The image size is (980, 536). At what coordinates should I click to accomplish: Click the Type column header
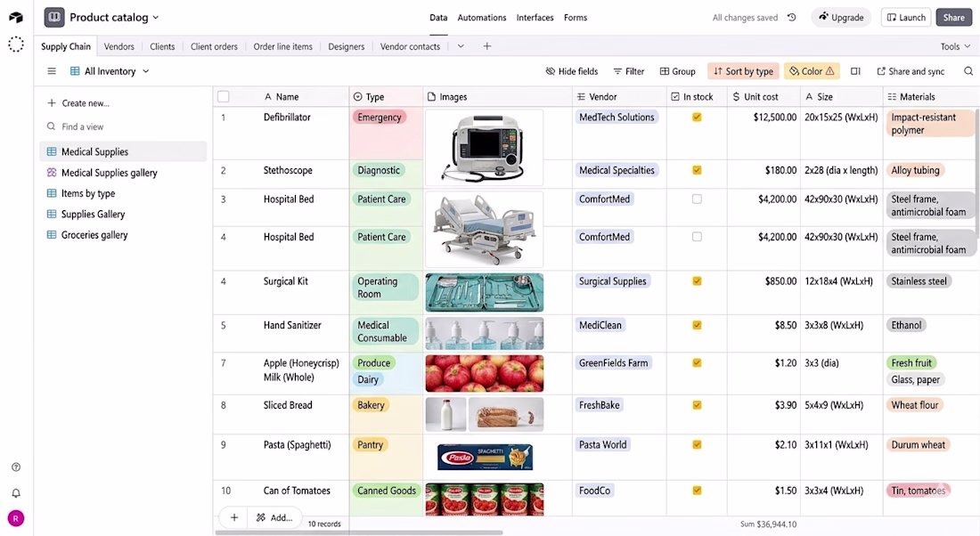pyautogui.click(x=386, y=97)
